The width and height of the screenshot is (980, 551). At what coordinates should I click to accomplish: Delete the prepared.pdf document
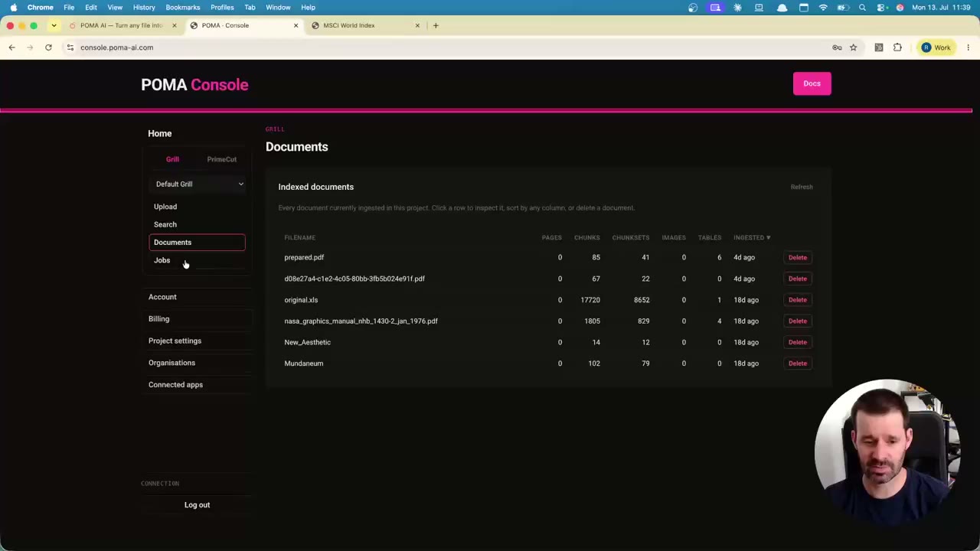pos(798,258)
